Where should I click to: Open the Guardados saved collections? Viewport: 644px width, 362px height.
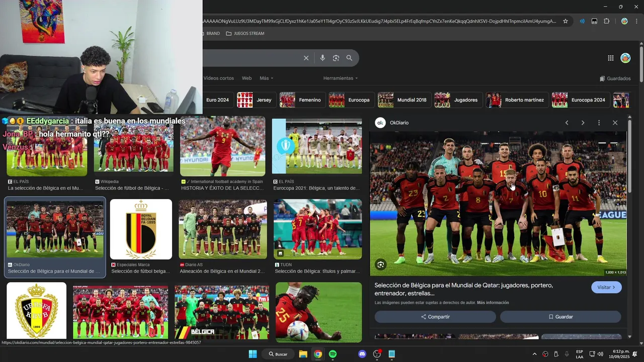pos(615,78)
